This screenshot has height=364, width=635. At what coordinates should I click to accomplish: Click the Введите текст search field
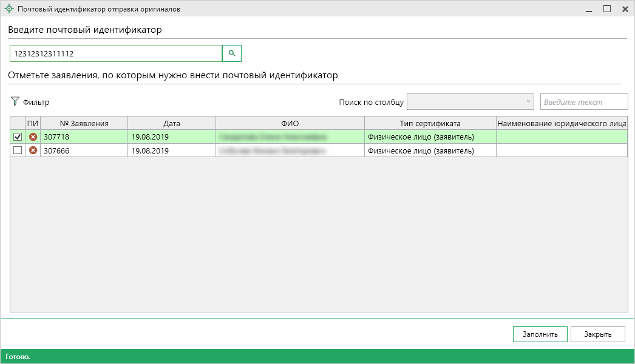point(583,102)
